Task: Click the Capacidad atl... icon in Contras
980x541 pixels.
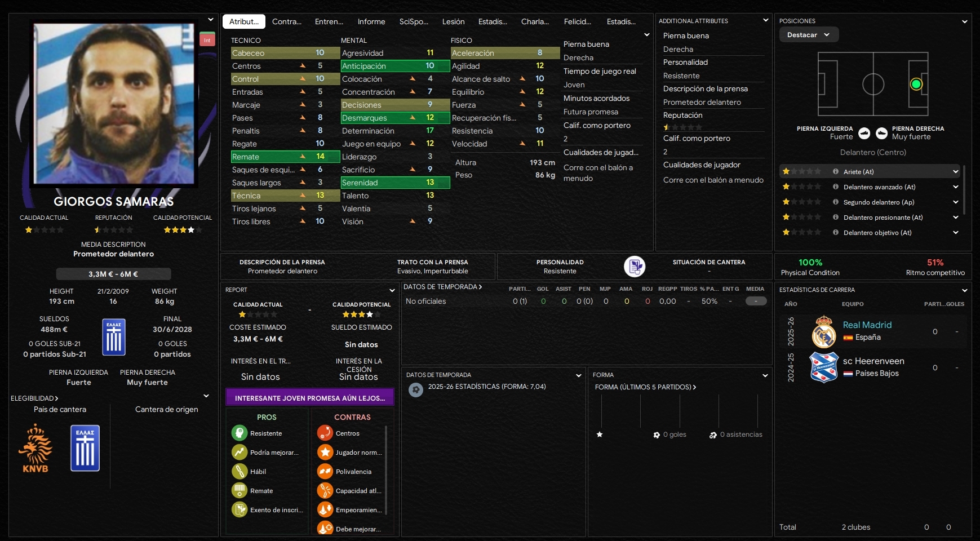Action: [x=325, y=490]
